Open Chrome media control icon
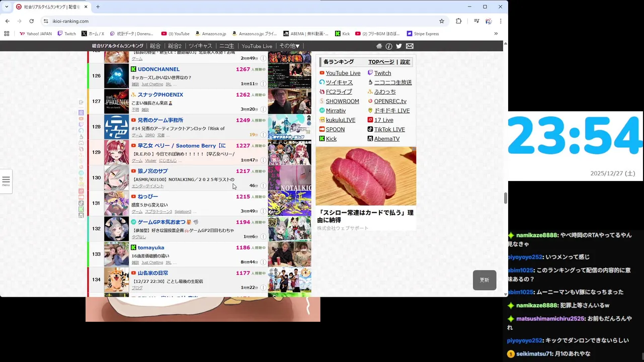This screenshot has height=362, width=644. (476, 21)
